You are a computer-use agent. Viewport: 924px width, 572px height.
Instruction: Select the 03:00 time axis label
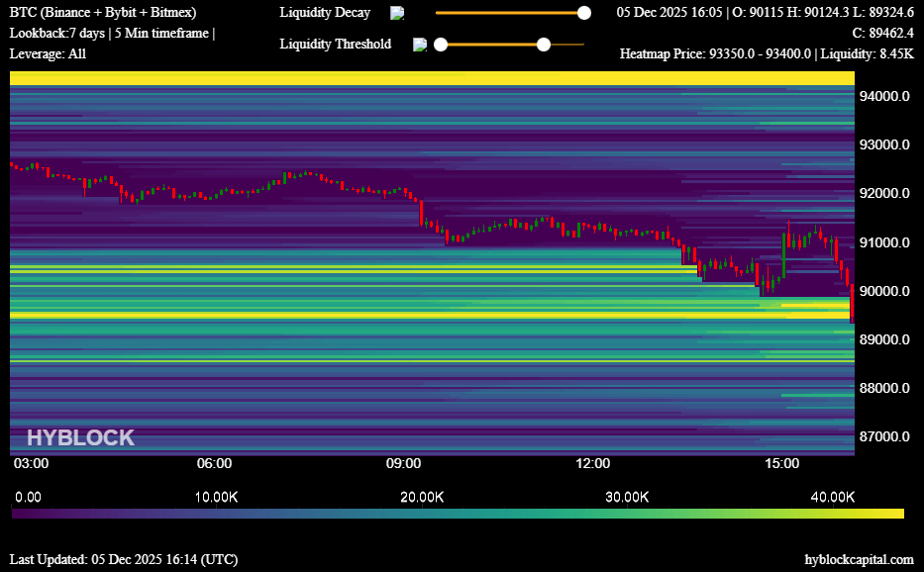click(32, 463)
